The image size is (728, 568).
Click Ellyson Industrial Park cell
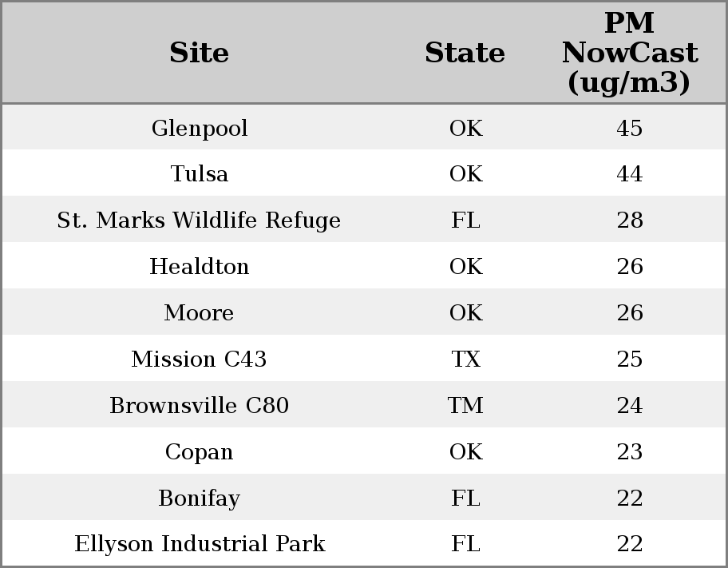click(x=199, y=544)
